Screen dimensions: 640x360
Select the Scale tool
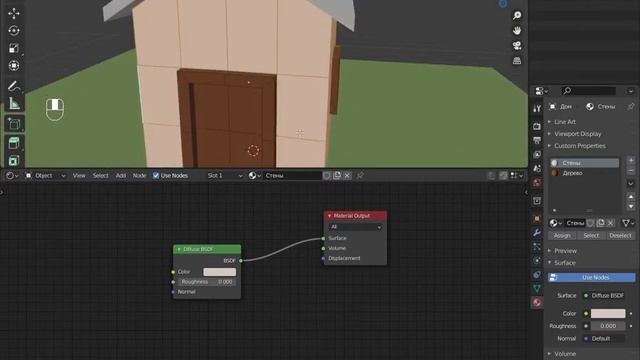pos(14,48)
